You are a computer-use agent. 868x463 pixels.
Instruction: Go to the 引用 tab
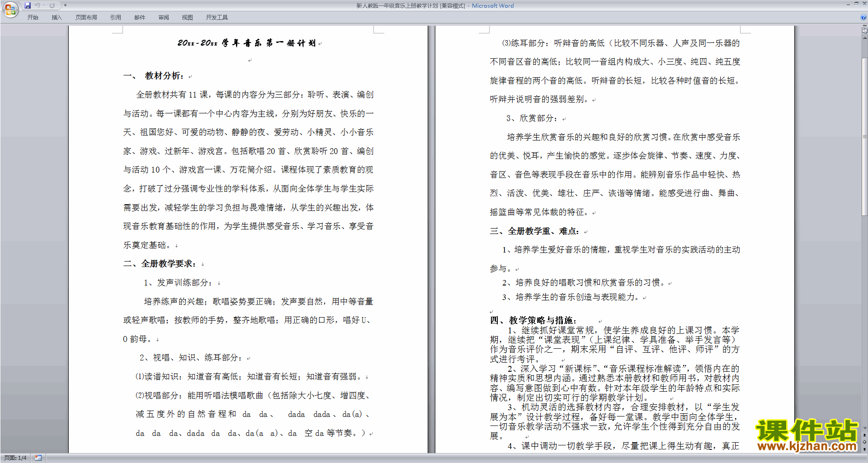pyautogui.click(x=115, y=18)
